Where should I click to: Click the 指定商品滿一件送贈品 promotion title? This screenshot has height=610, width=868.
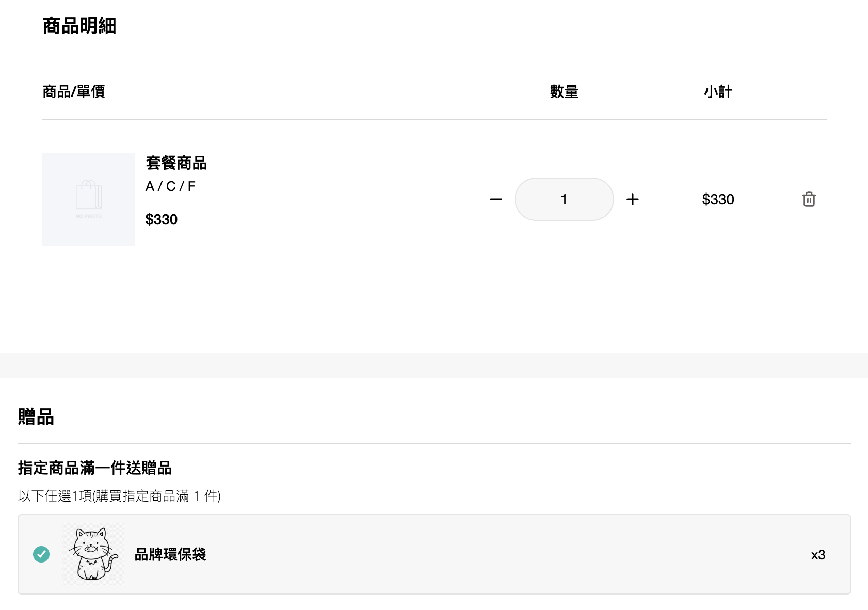[95, 468]
